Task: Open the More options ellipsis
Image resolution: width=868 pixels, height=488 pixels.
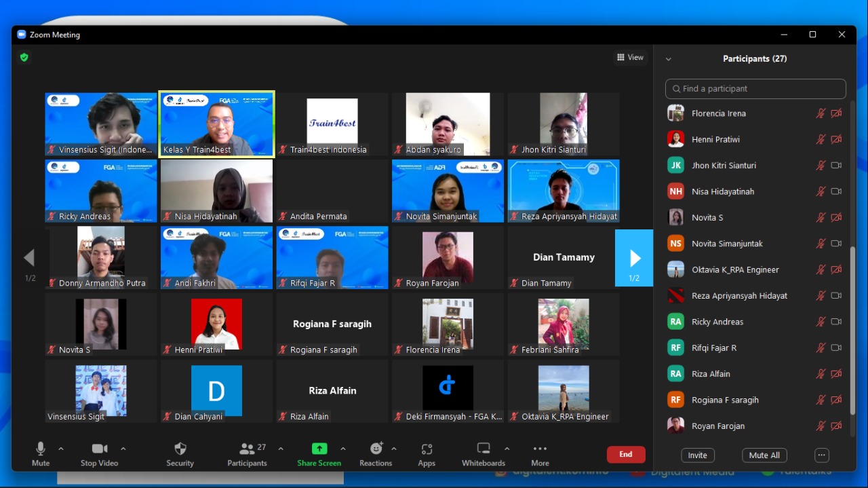Action: pyautogui.click(x=540, y=449)
